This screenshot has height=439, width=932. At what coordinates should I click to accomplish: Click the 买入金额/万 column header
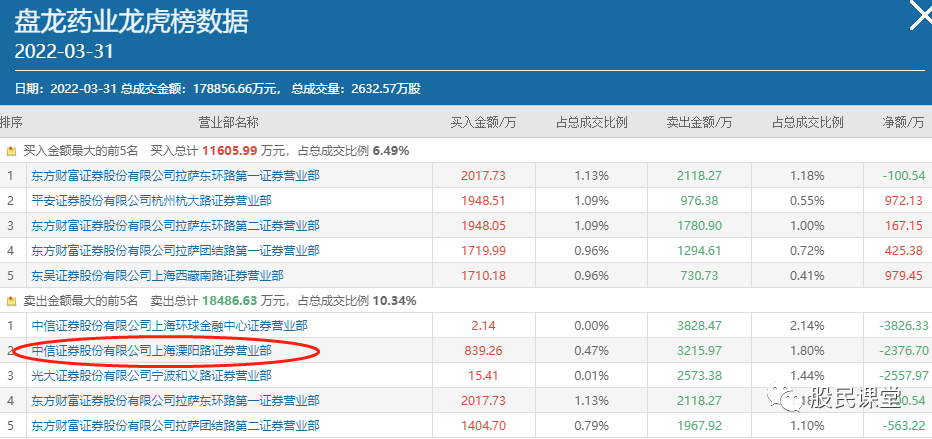coord(483,122)
